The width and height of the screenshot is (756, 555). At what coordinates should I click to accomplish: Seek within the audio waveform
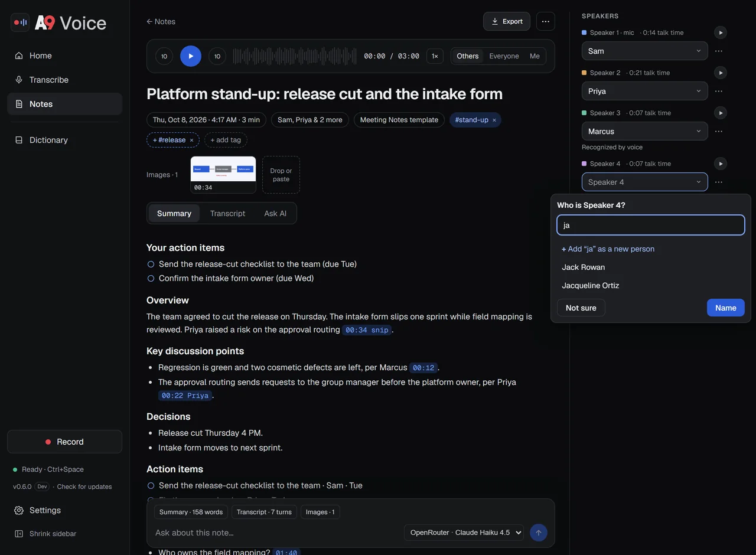(294, 56)
